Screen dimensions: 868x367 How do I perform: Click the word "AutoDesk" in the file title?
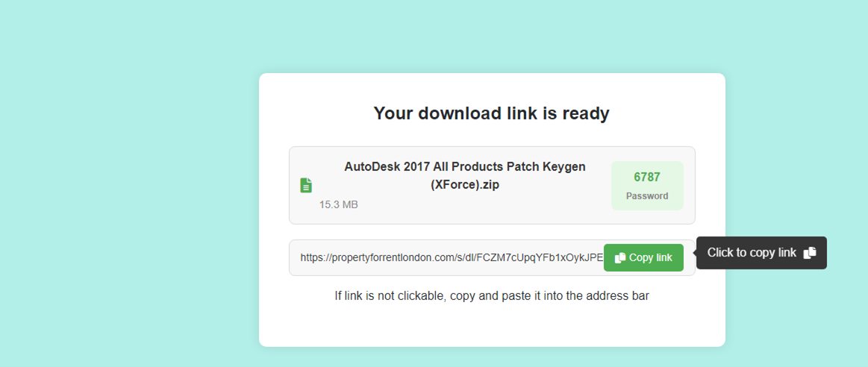[372, 166]
